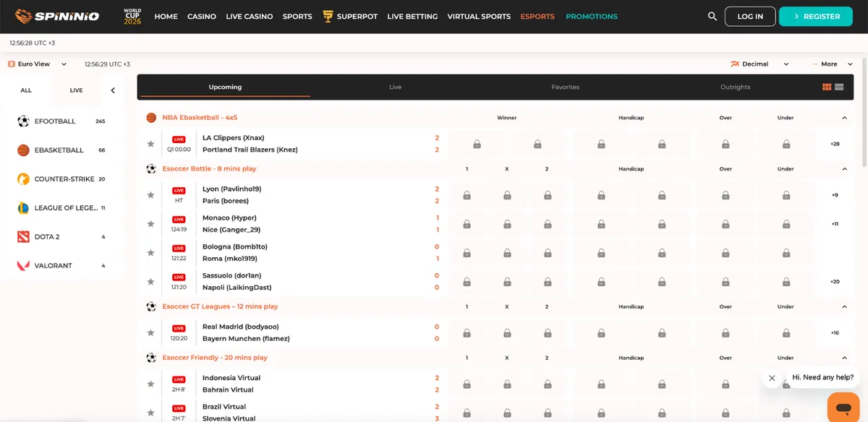868x422 pixels.
Task: Open NBA Ebasketball - 4x5 league link
Action: coord(200,117)
